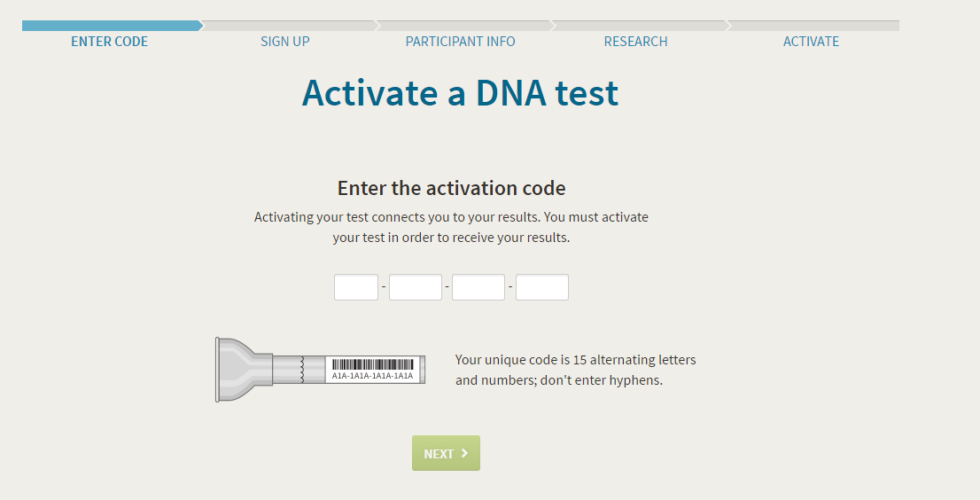Focus the third activation code box
Viewport: 980px width, 500px height.
click(478, 287)
